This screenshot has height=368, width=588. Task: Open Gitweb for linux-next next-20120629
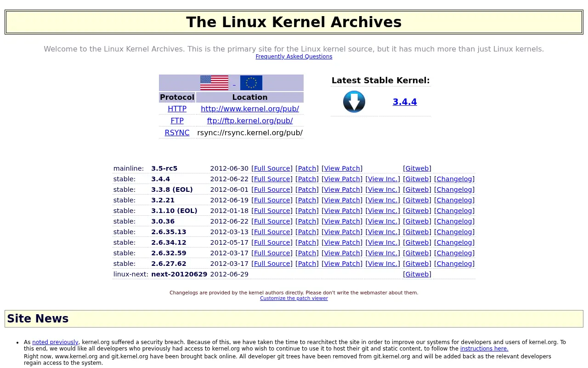coord(417,274)
